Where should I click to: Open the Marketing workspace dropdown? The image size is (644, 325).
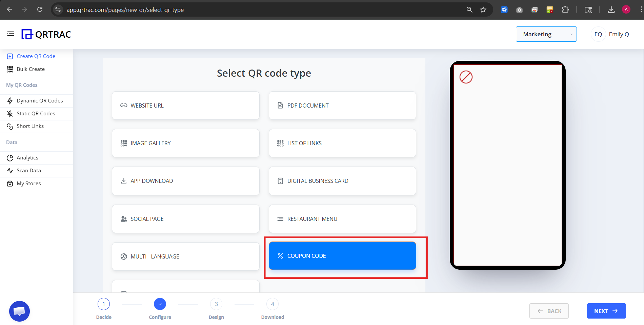[x=546, y=34]
